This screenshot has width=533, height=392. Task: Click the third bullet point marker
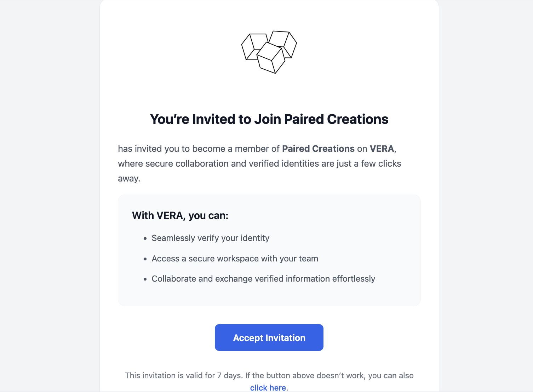[145, 279]
